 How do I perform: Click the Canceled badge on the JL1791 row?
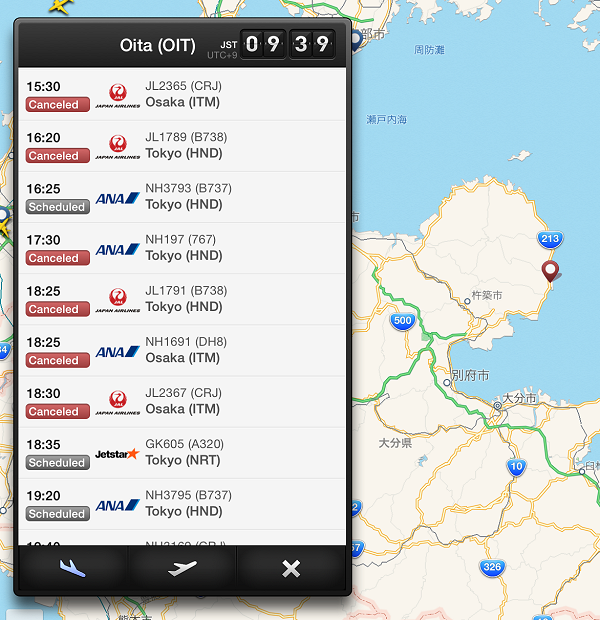pos(58,309)
